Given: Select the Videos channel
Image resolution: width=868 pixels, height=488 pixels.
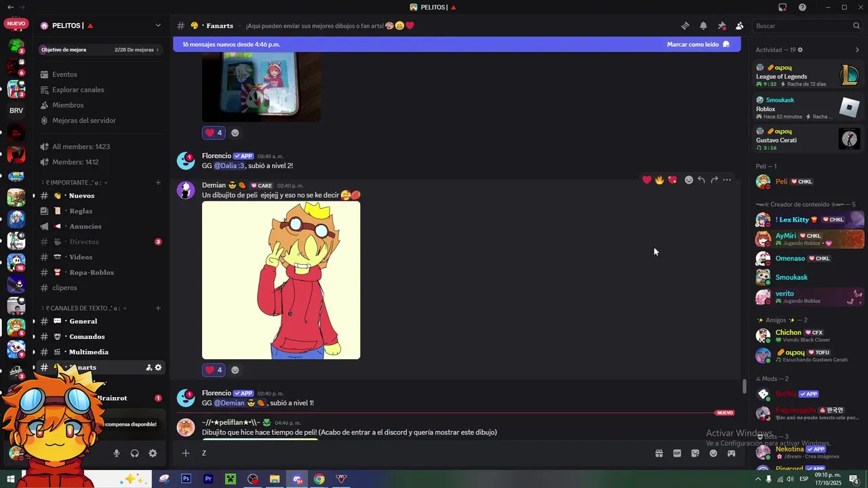Looking at the screenshot, I should [x=100, y=257].
